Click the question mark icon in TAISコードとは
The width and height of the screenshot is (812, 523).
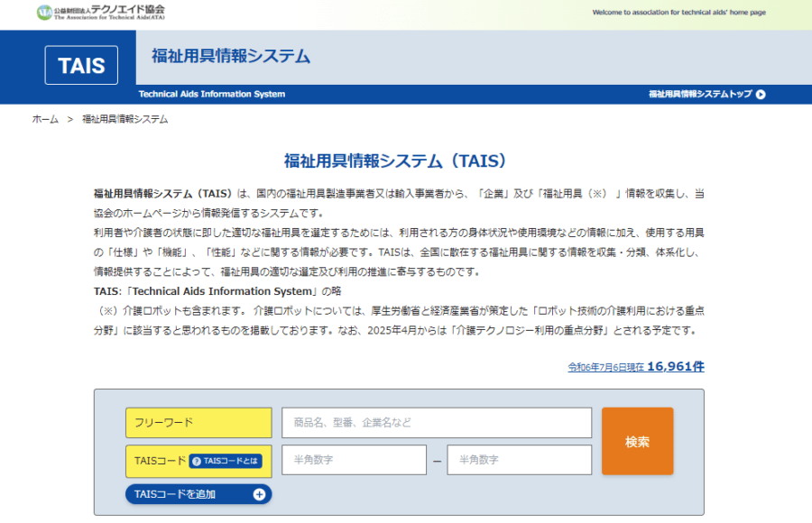click(x=197, y=461)
